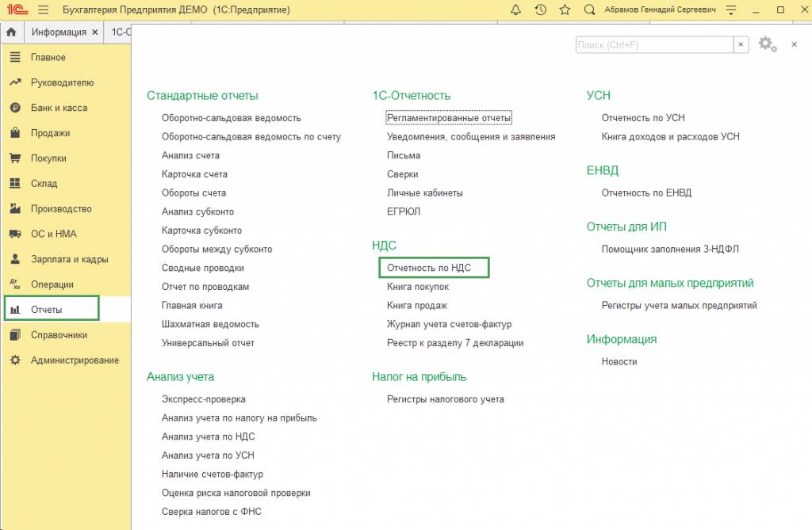Clear the search field with the x button
The image size is (812, 530).
[x=741, y=45]
